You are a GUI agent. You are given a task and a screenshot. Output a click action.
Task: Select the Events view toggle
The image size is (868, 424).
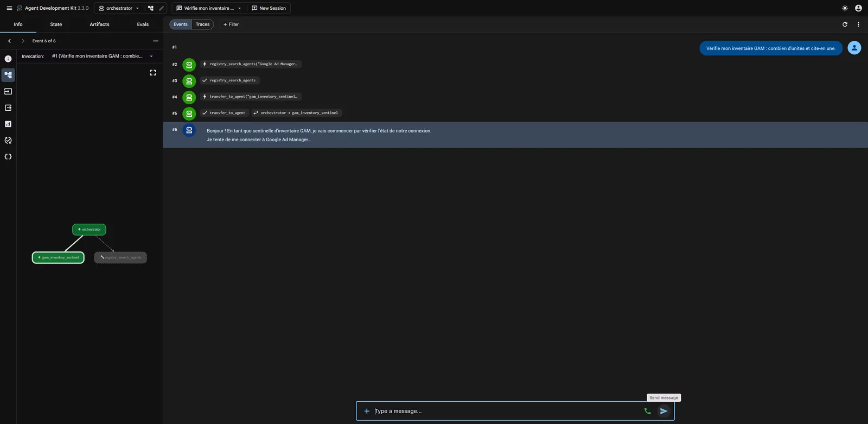pos(181,24)
